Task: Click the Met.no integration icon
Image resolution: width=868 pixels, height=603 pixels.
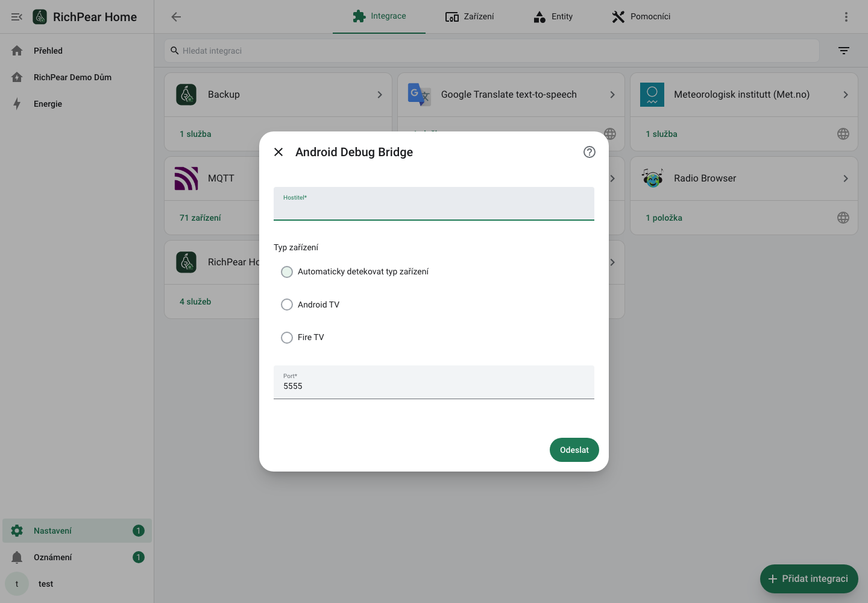Action: (x=652, y=95)
